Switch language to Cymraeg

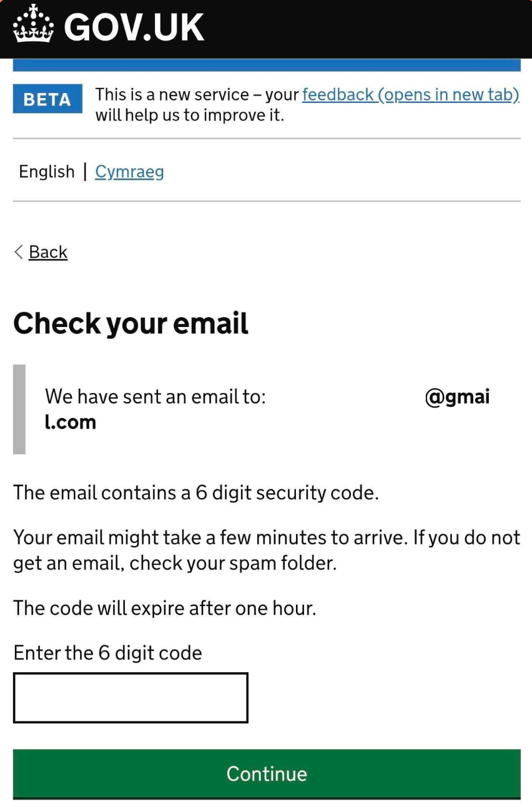tap(129, 172)
